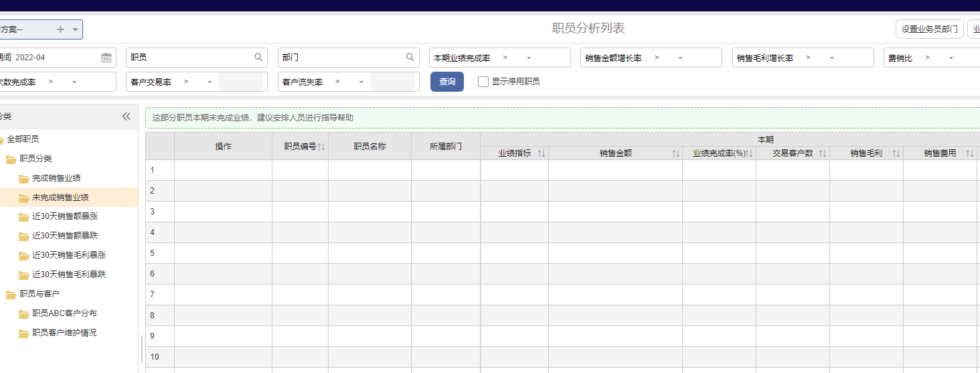Click the 本期 group header

tap(765, 139)
